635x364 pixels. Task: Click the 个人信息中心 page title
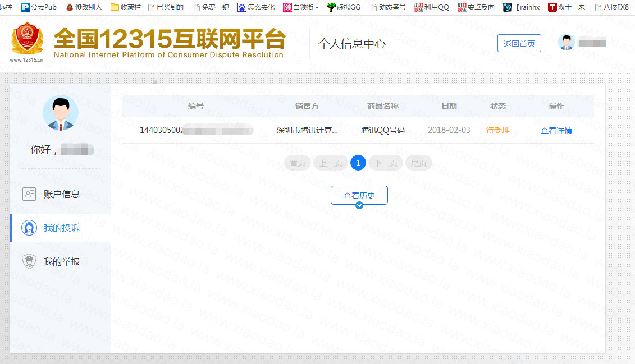351,44
